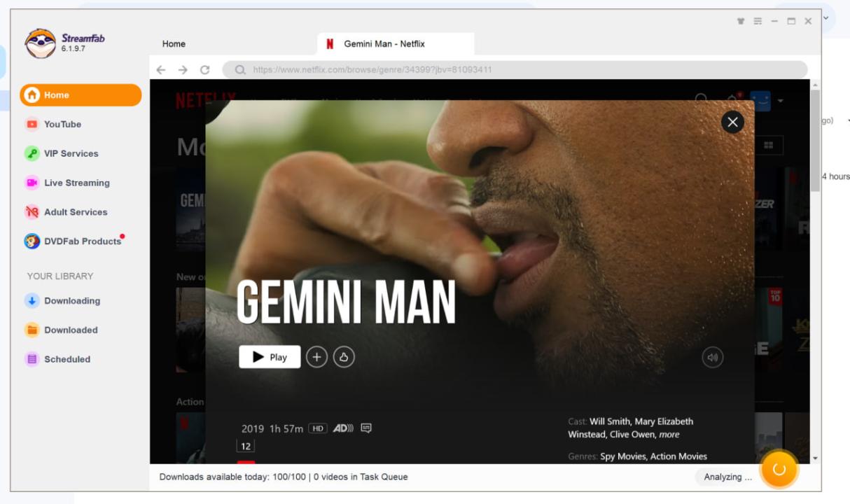
Task: Open YouTube in the sidebar
Action: [x=62, y=125]
